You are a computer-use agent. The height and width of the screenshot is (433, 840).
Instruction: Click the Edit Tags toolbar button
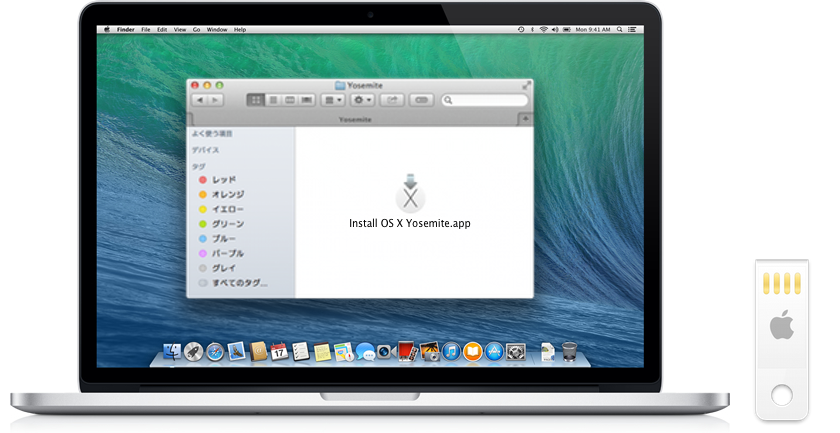(x=422, y=100)
